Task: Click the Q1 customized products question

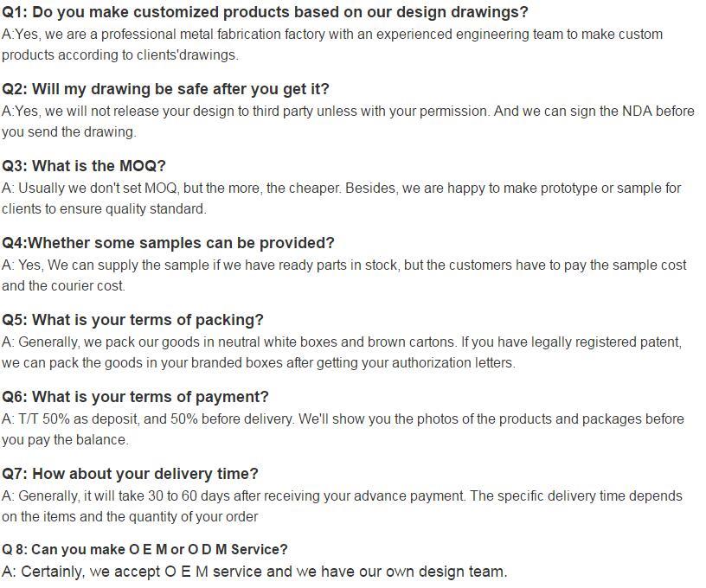Action: coord(265,12)
